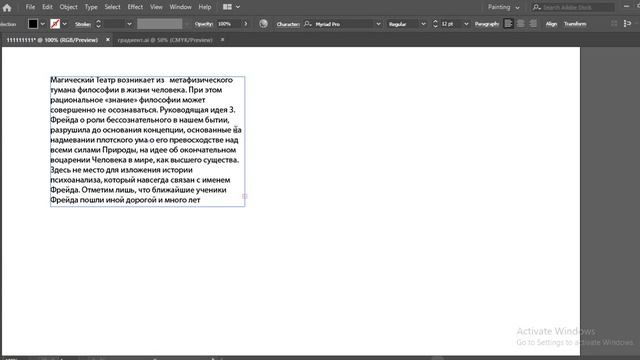Viewport: 640px width, 360px height.
Task: Click the Myriad Pro font family field
Action: coord(344,24)
